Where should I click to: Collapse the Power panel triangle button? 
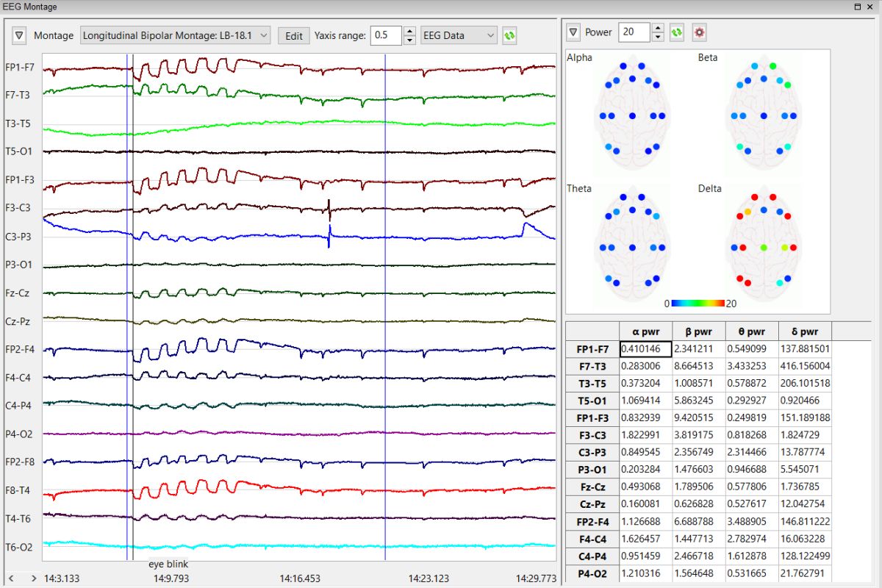pos(573,32)
